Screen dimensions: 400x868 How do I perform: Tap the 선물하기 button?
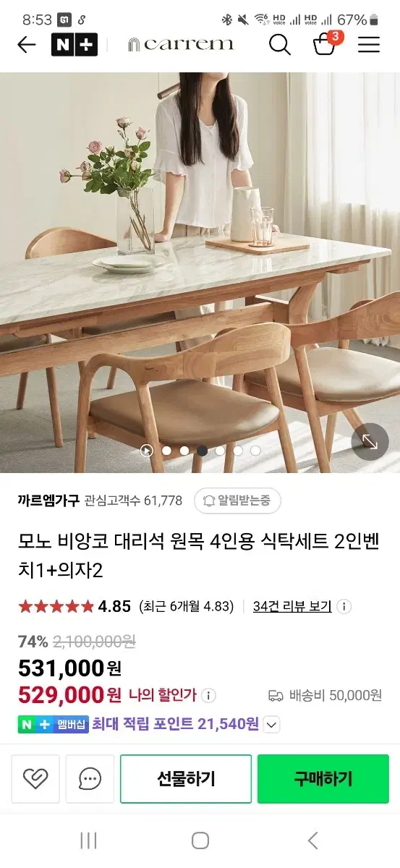pyautogui.click(x=186, y=778)
